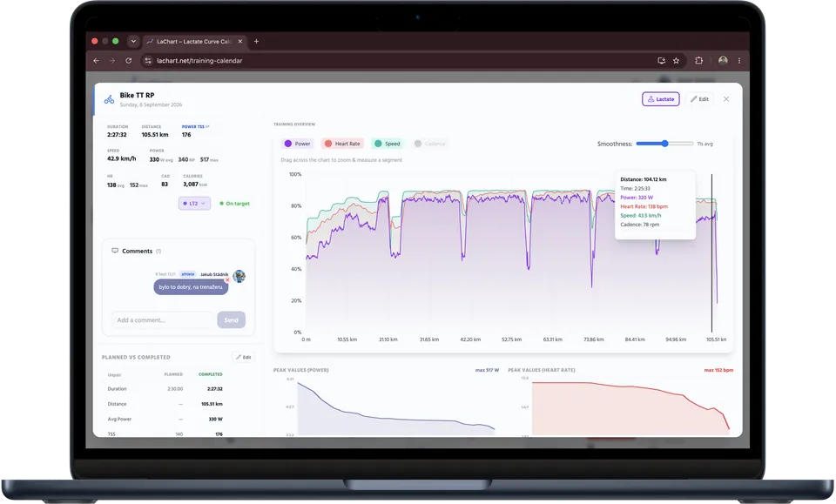Open the browser profile avatar
The width and height of the screenshot is (836, 504).
[x=723, y=61]
